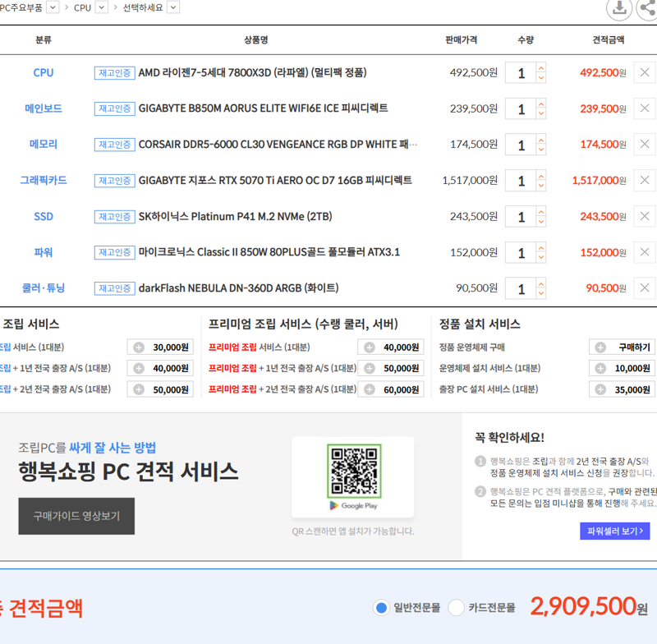Open SSD category link
The image size is (657, 644).
click(x=44, y=216)
